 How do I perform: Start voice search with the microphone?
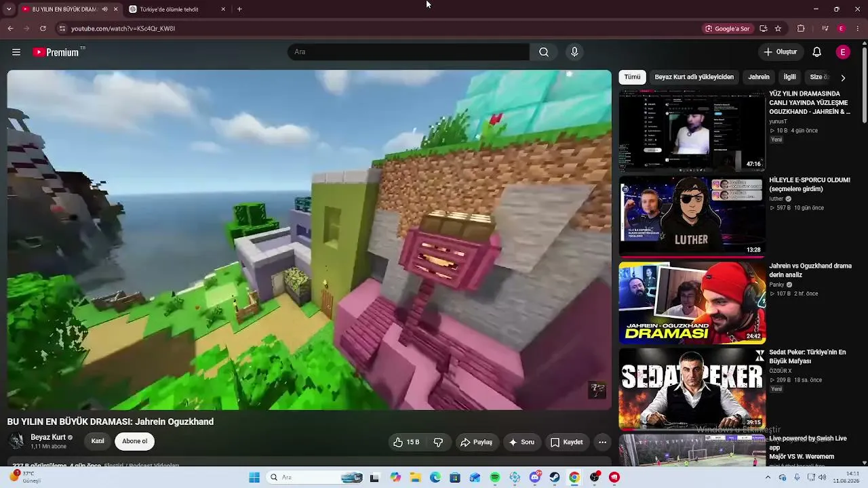(x=574, y=52)
